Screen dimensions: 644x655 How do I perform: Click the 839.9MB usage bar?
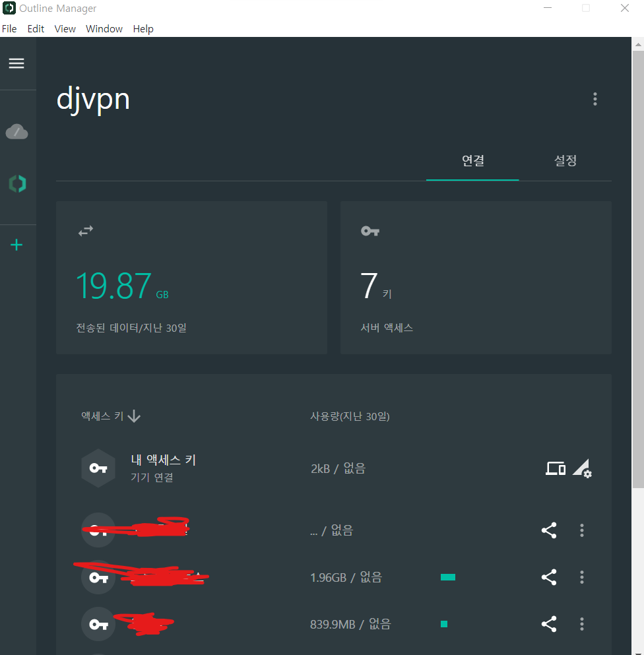pyautogui.click(x=444, y=624)
